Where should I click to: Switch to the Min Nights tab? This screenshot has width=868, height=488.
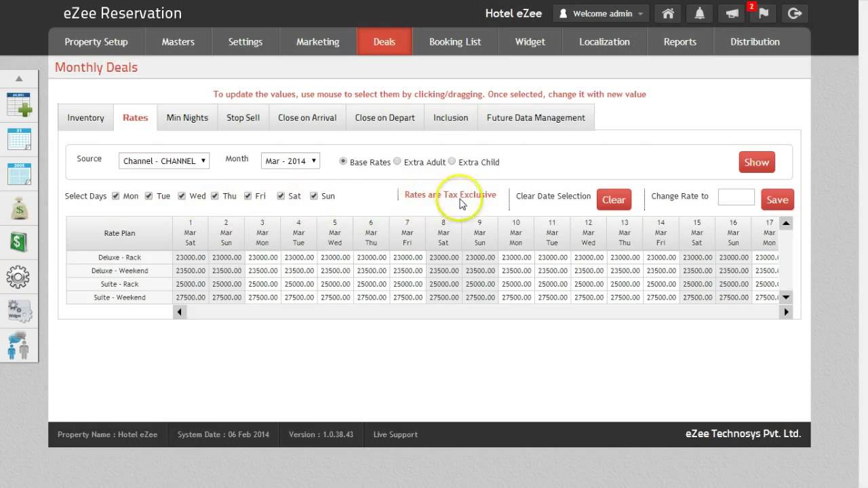[x=187, y=117]
